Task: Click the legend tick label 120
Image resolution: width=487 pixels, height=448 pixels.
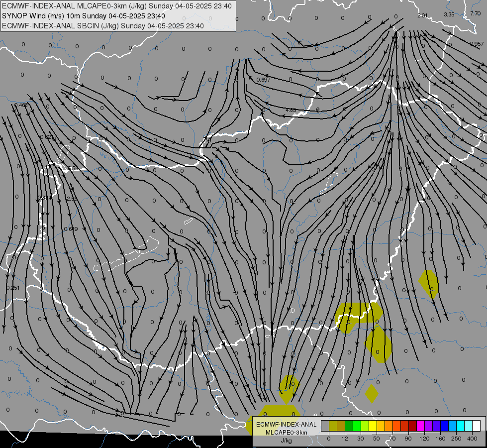Action: (x=424, y=439)
